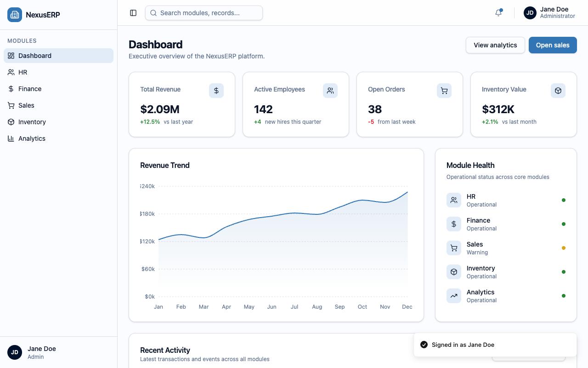
Task: Open the Inventory module in sidebar
Action: [x=59, y=122]
